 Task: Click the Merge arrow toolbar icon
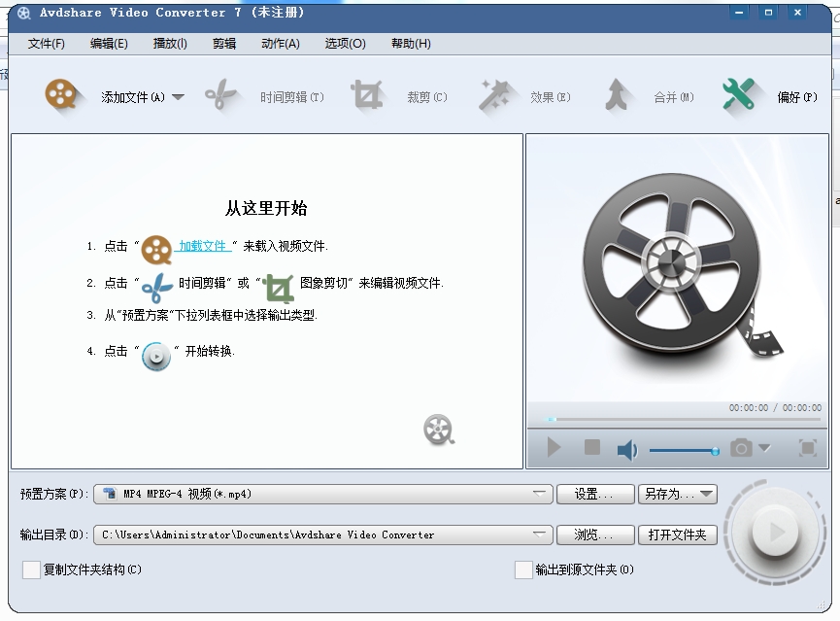[x=616, y=94]
